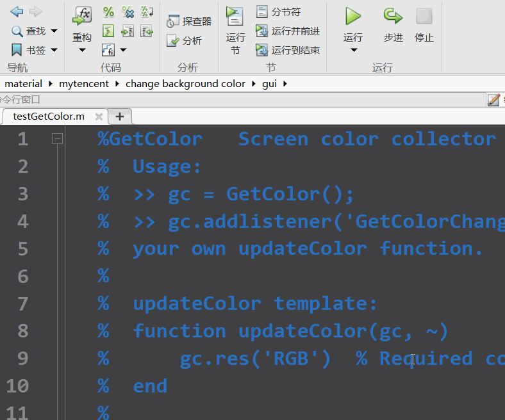The width and height of the screenshot is (505, 420).
Task: Click 'GetColor();' on line 3
Action: tap(290, 194)
